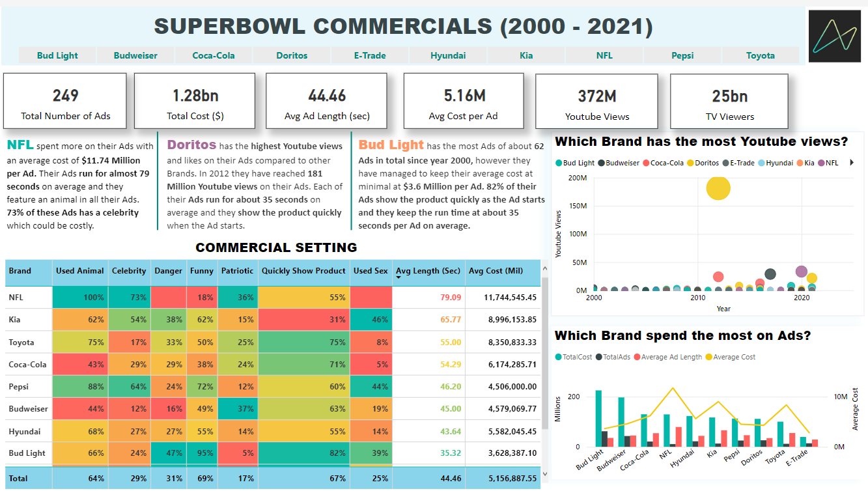Select Bud Light row in table
Screen dimensions: 868x491
click(x=273, y=453)
